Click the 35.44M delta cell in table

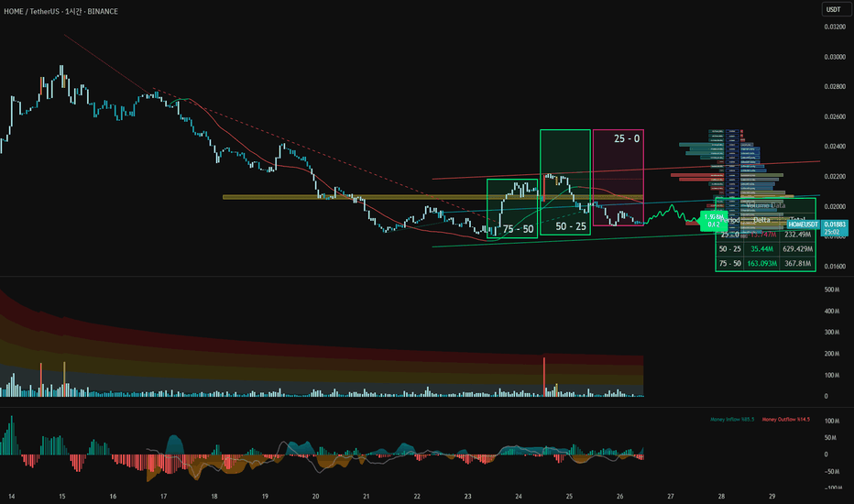[762, 249]
